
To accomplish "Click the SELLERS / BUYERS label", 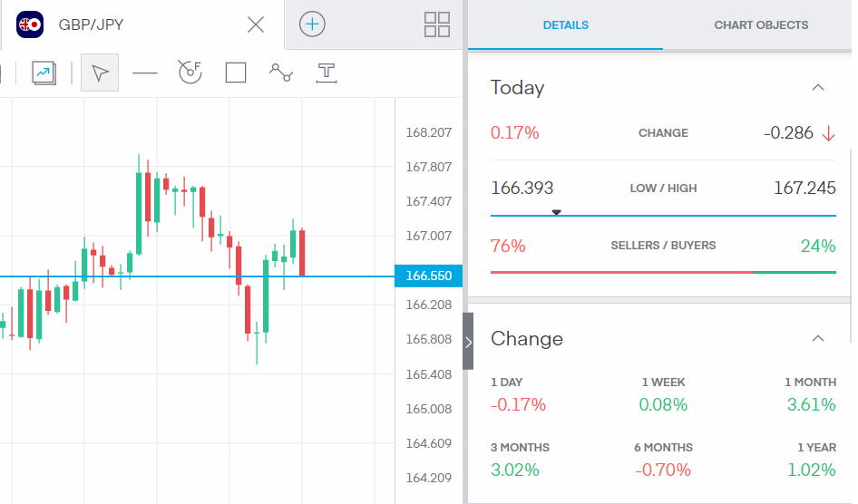I will pyautogui.click(x=663, y=246).
